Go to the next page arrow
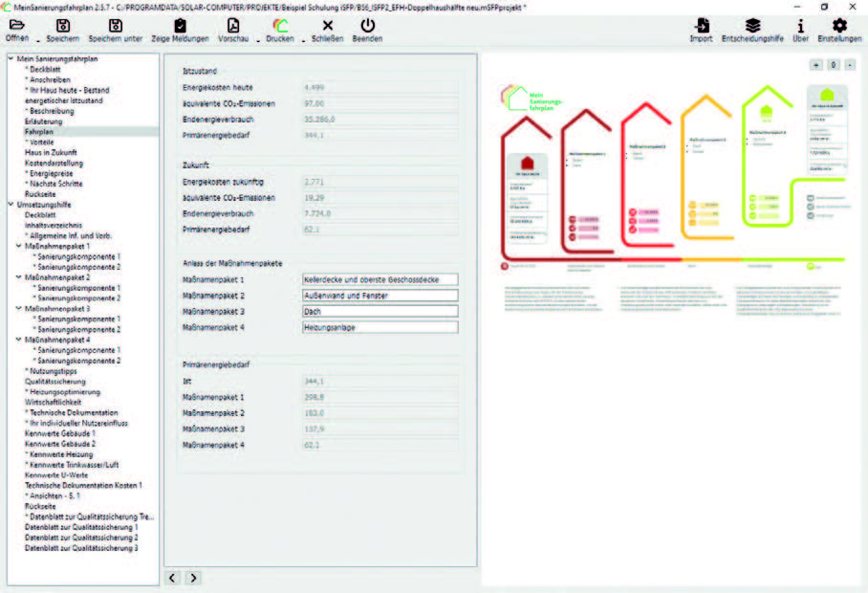Screen dimensions: 868x593 click(193, 578)
